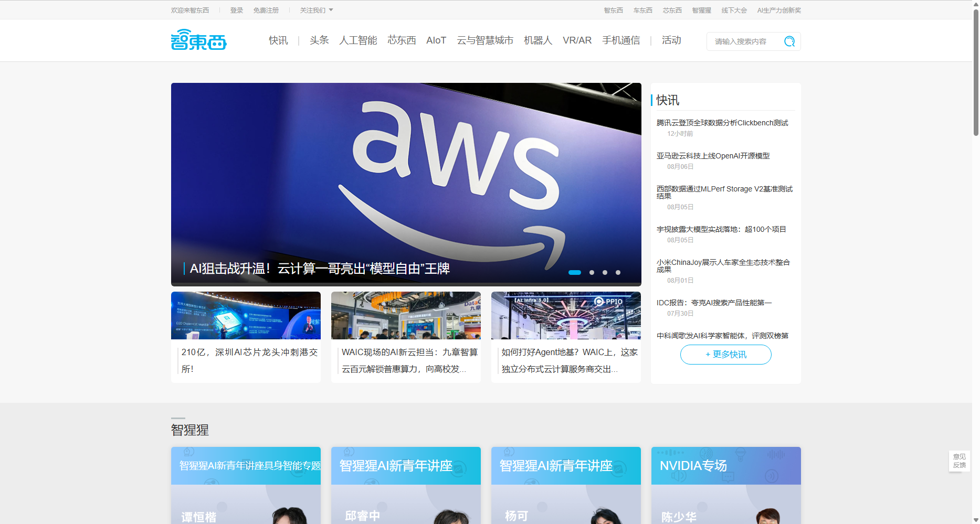The image size is (980, 524).
Task: Click the 智猩猩 section heading
Action: pos(190,430)
